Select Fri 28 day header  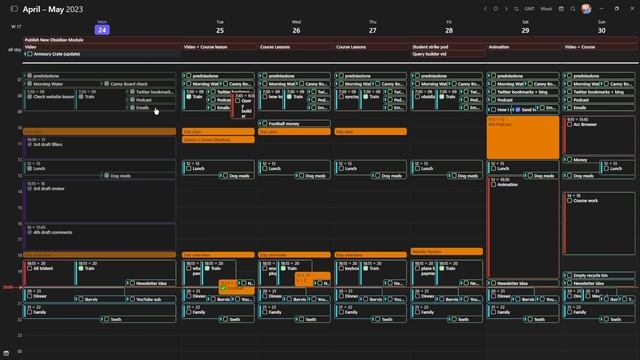tap(449, 27)
